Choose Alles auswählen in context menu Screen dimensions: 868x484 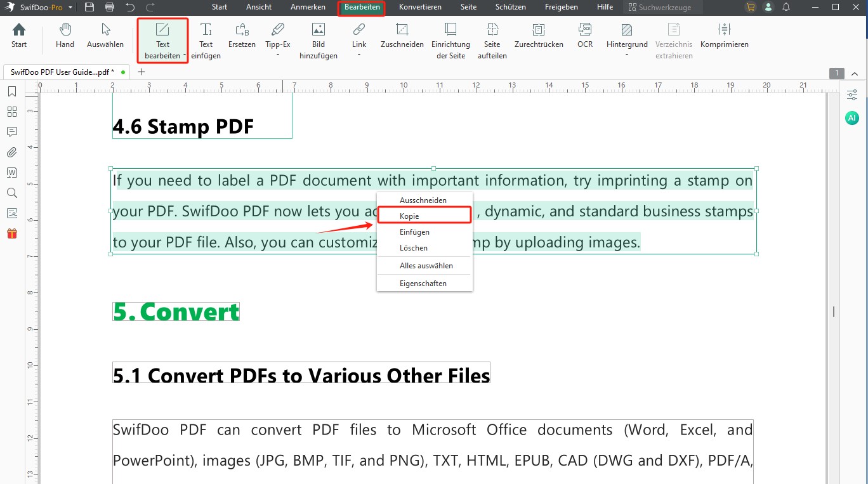424,266
